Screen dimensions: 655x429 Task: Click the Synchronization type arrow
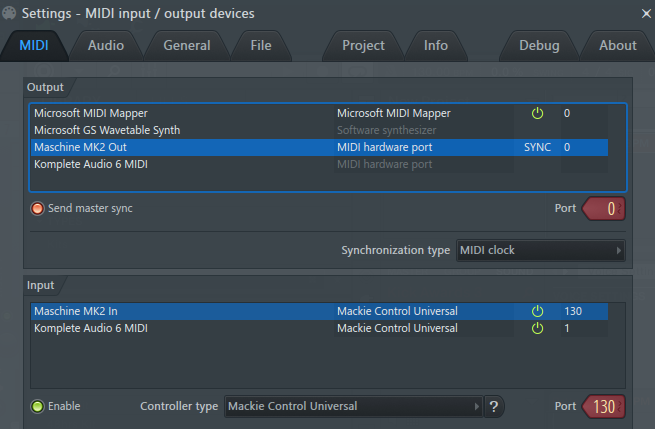[619, 250]
